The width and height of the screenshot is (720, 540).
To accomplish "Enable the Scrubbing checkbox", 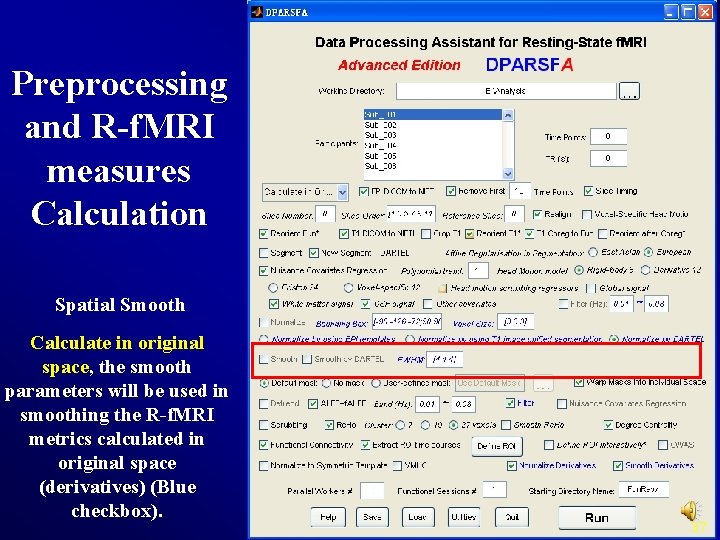I will pos(264,425).
